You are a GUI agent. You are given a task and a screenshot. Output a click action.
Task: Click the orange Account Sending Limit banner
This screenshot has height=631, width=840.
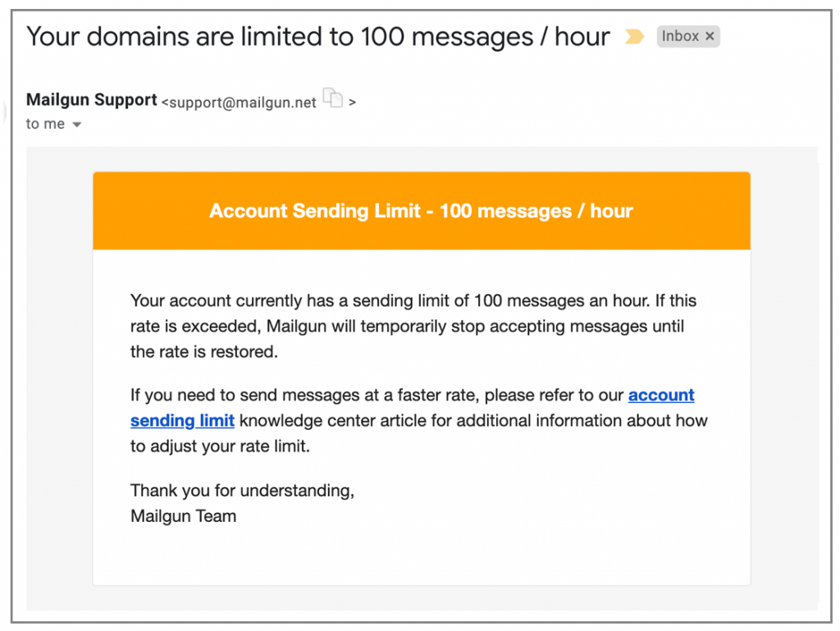(x=422, y=210)
